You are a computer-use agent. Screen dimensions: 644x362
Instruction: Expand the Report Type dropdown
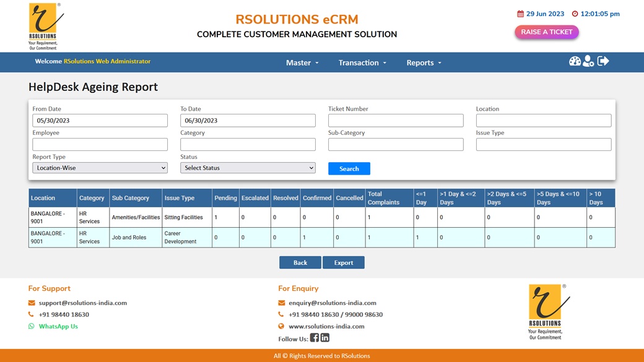click(100, 168)
